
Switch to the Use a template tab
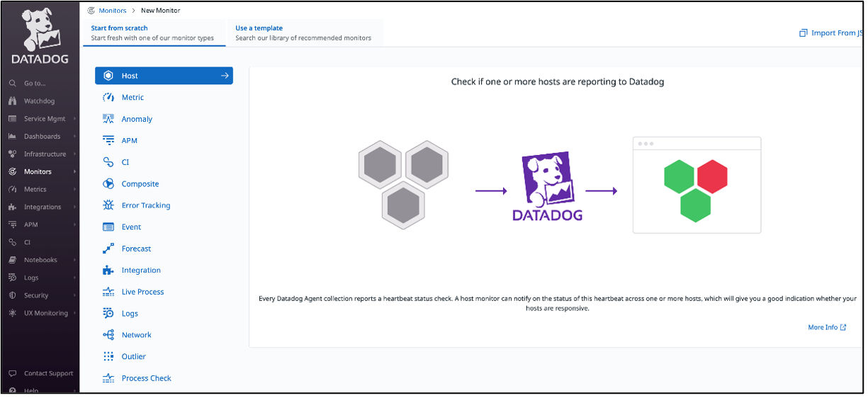303,33
